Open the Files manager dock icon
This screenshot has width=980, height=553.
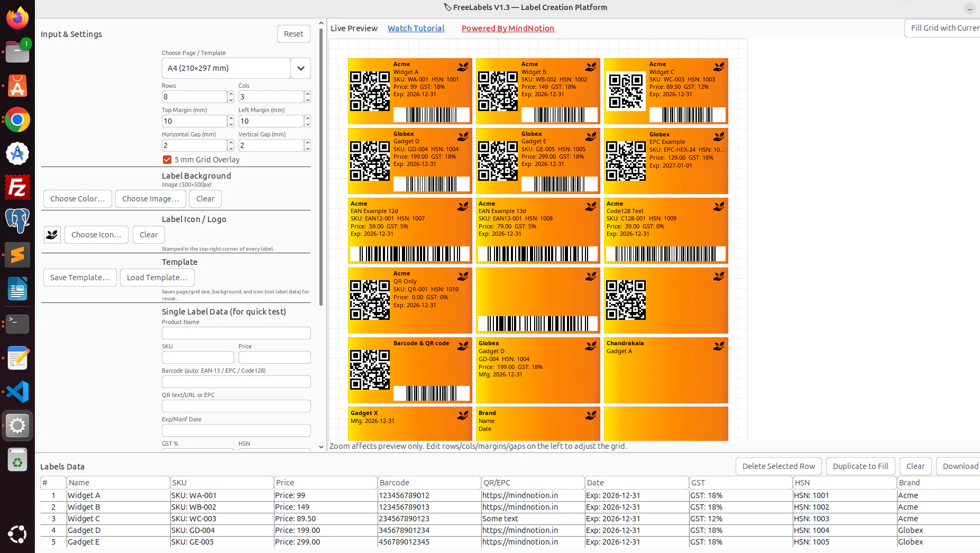tap(17, 52)
